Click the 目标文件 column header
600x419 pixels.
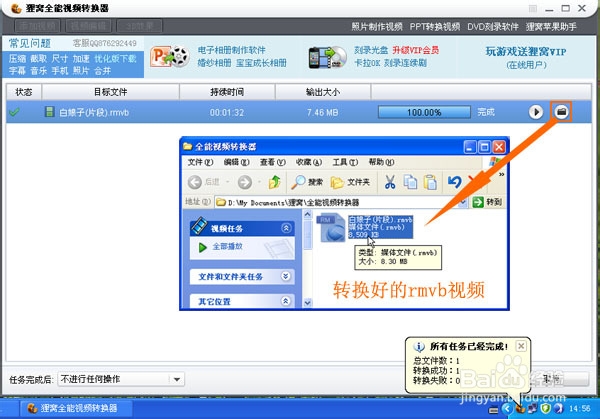coord(111,92)
